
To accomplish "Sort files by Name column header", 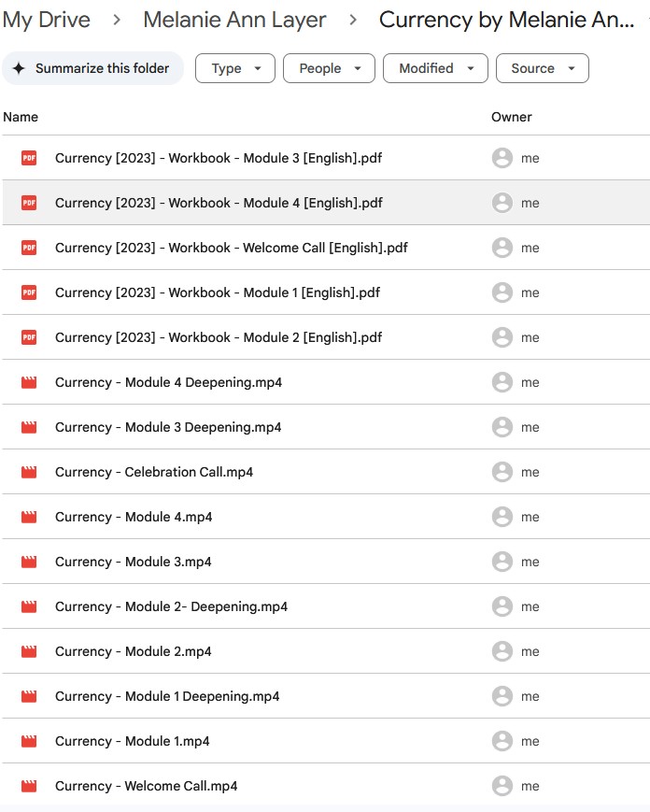I will click(x=21, y=117).
